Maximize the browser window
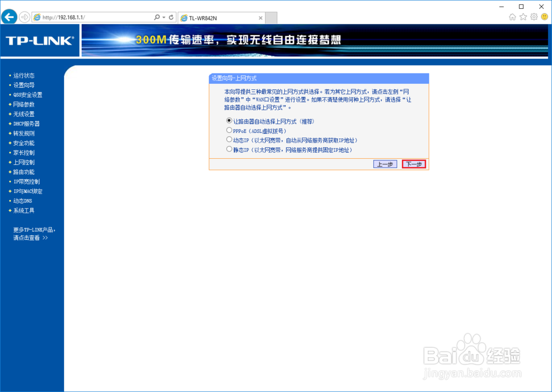This screenshot has width=552, height=392. (522, 6)
